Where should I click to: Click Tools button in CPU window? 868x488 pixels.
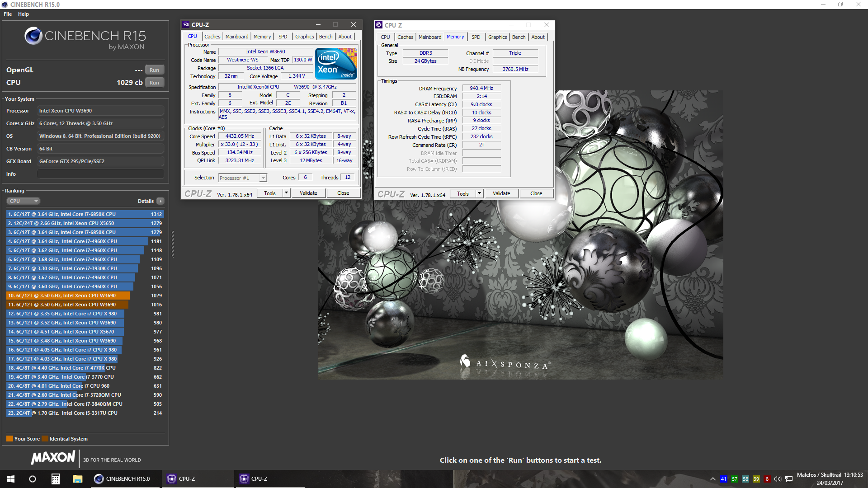tap(270, 193)
